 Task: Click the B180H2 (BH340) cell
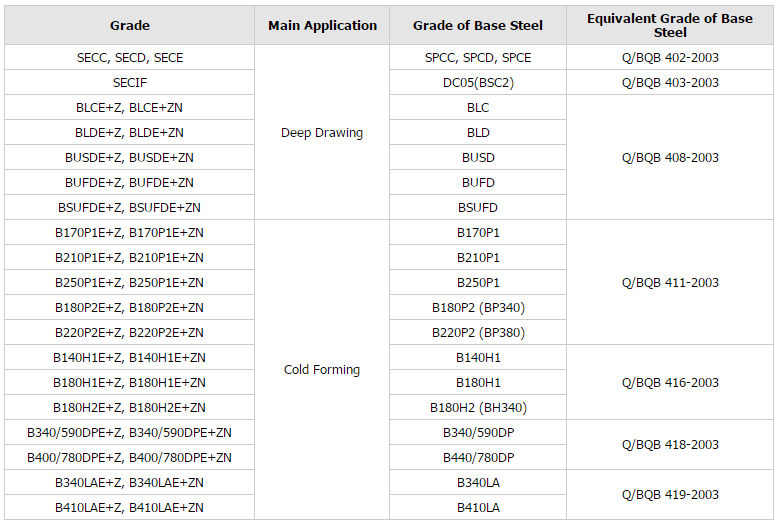pyautogui.click(x=478, y=407)
